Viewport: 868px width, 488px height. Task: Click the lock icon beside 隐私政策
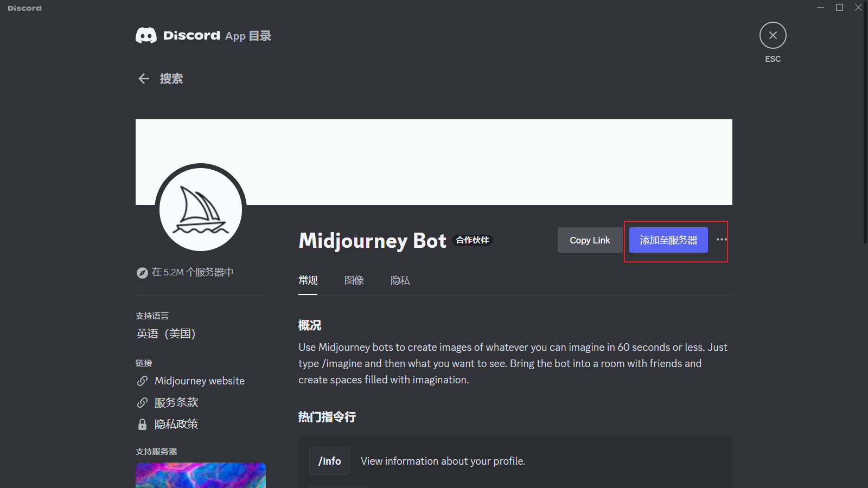(142, 424)
